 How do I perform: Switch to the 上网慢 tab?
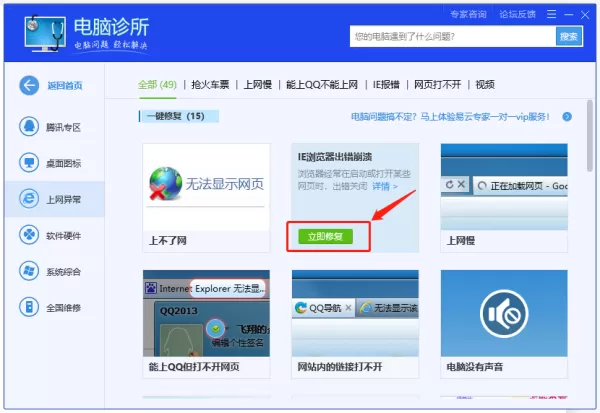click(x=258, y=85)
